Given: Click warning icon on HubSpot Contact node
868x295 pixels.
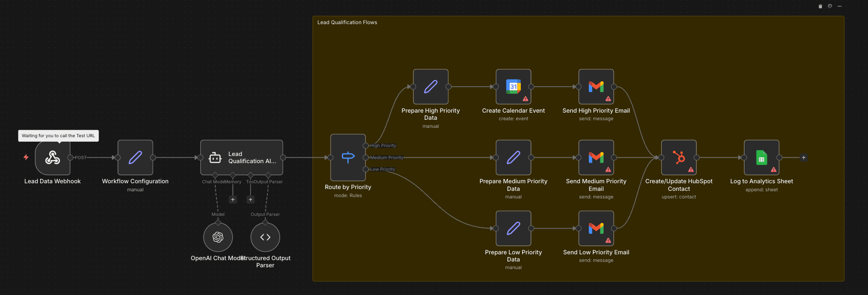Looking at the screenshot, I should point(691,169).
